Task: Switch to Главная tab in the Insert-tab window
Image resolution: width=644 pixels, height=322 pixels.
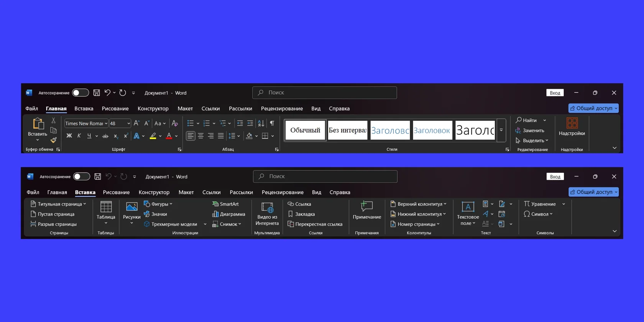Action: click(x=57, y=192)
